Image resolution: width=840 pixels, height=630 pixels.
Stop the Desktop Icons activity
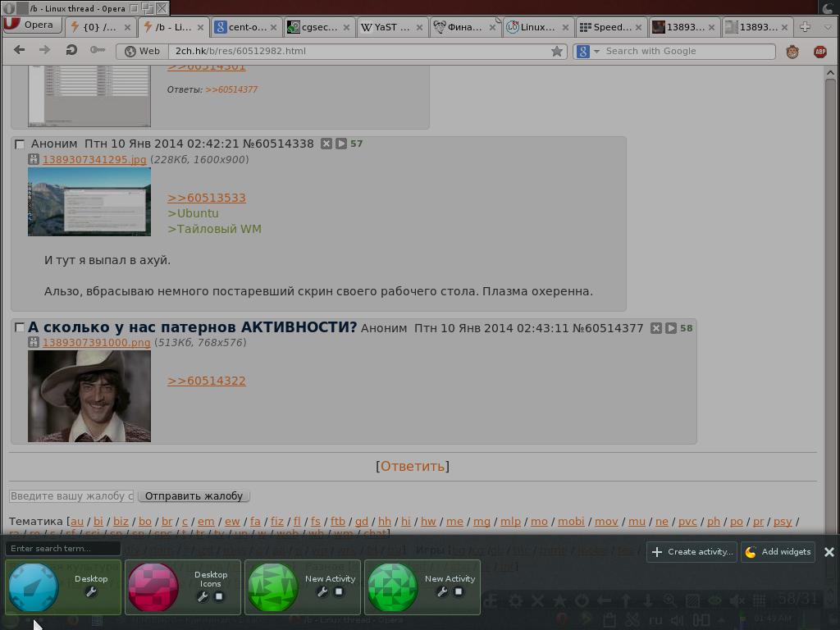point(218,596)
